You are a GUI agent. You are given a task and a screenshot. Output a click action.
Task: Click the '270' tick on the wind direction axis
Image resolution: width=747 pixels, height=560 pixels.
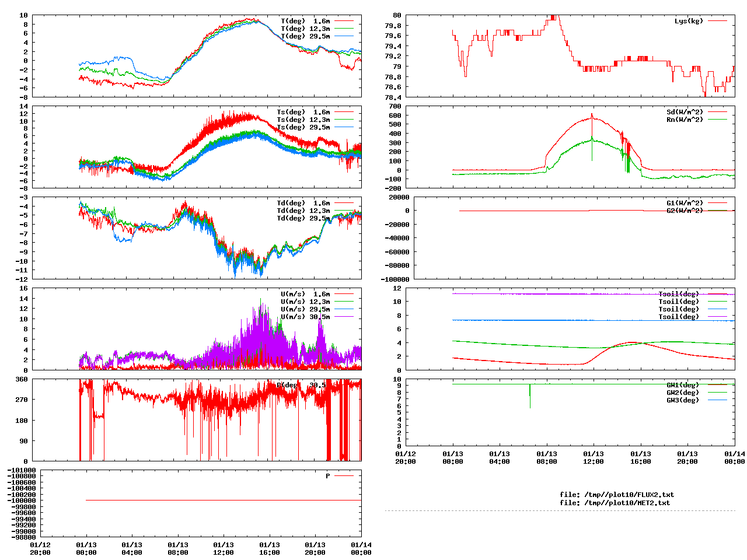point(22,400)
